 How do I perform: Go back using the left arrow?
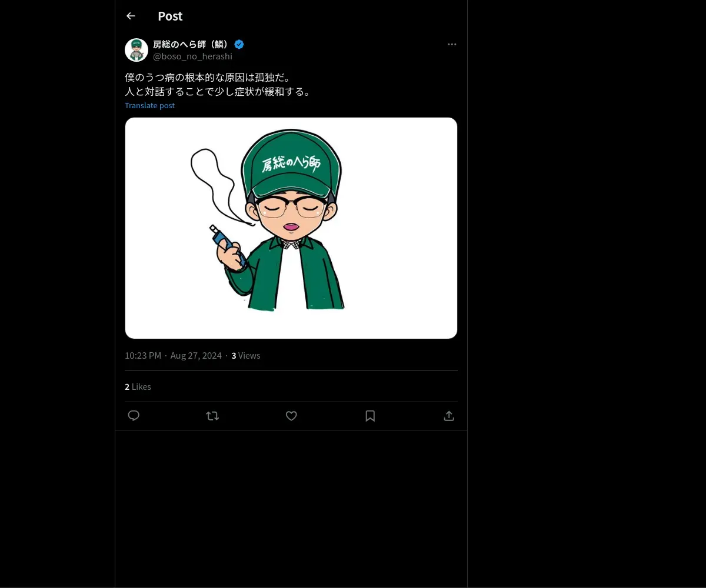[131, 16]
